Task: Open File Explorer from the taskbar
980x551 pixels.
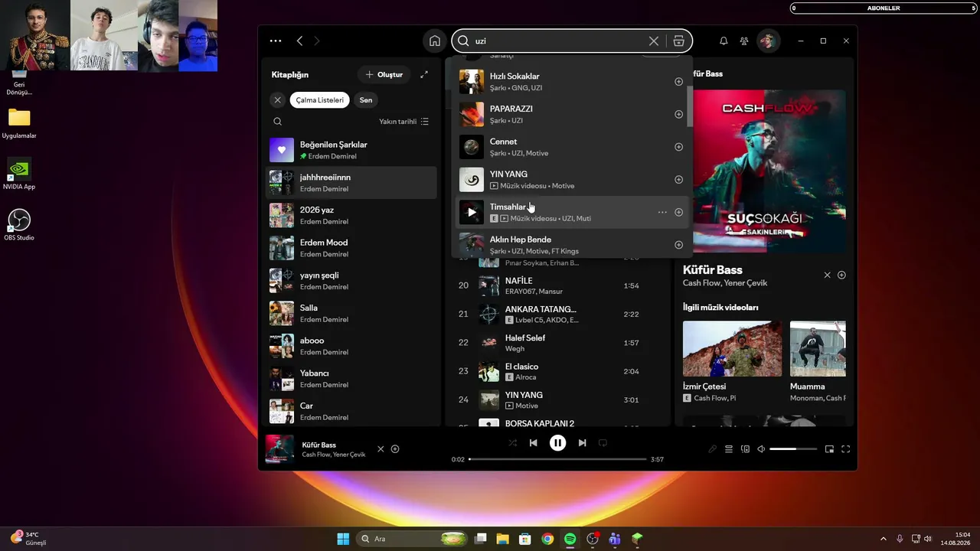Action: tap(503, 539)
